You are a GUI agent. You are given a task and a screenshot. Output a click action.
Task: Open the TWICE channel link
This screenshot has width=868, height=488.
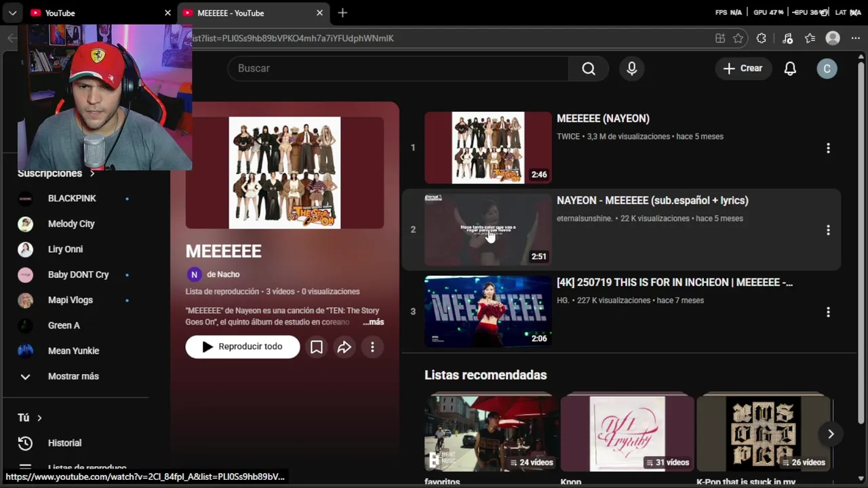coord(568,136)
